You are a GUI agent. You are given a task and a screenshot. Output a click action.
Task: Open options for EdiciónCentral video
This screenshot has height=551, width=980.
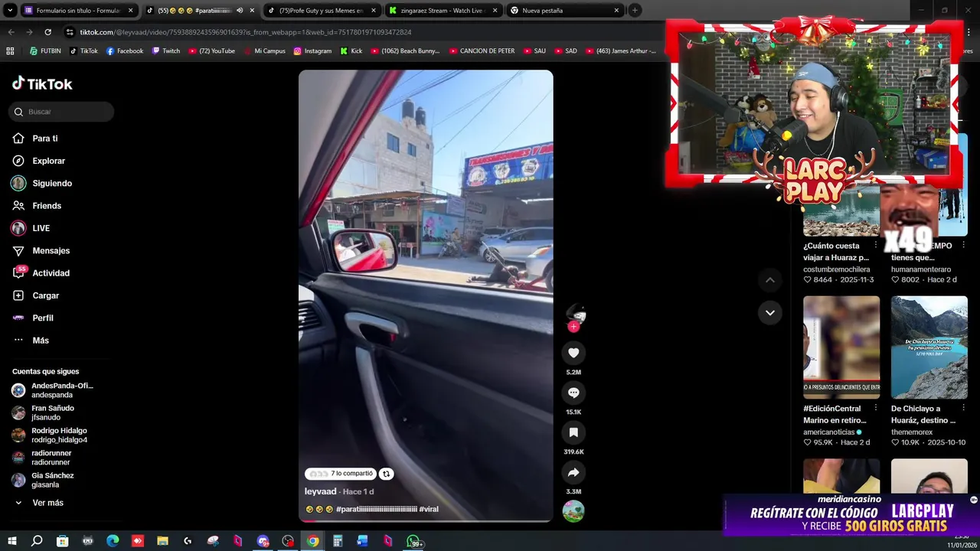click(876, 408)
